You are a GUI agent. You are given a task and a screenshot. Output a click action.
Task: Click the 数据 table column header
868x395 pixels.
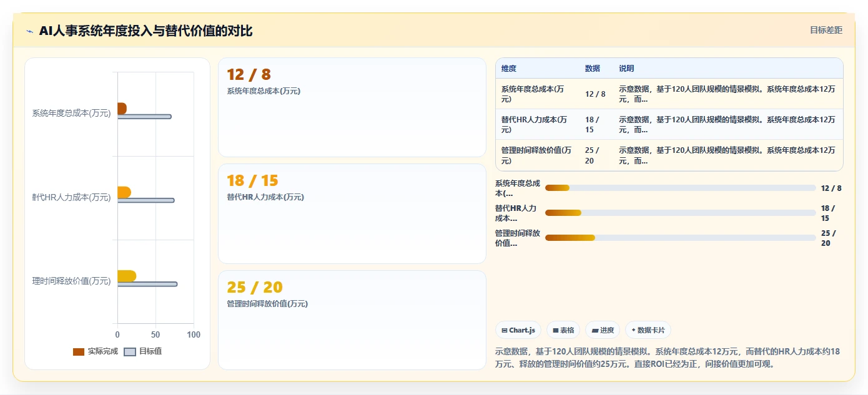point(593,69)
